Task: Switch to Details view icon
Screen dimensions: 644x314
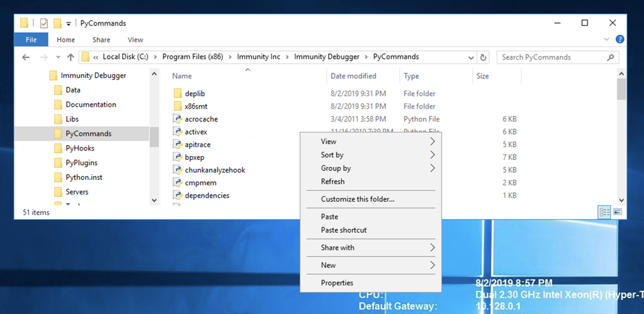Action: [604, 212]
